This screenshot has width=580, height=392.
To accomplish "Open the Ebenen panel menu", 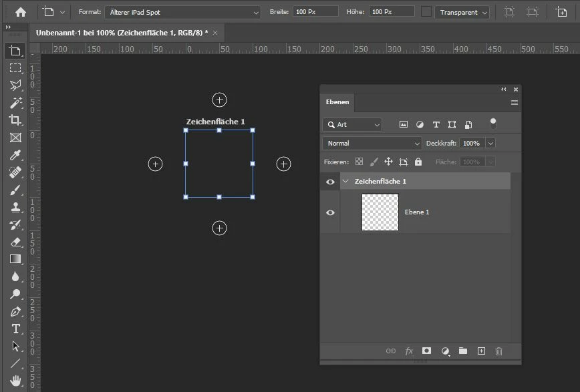I will click(514, 102).
